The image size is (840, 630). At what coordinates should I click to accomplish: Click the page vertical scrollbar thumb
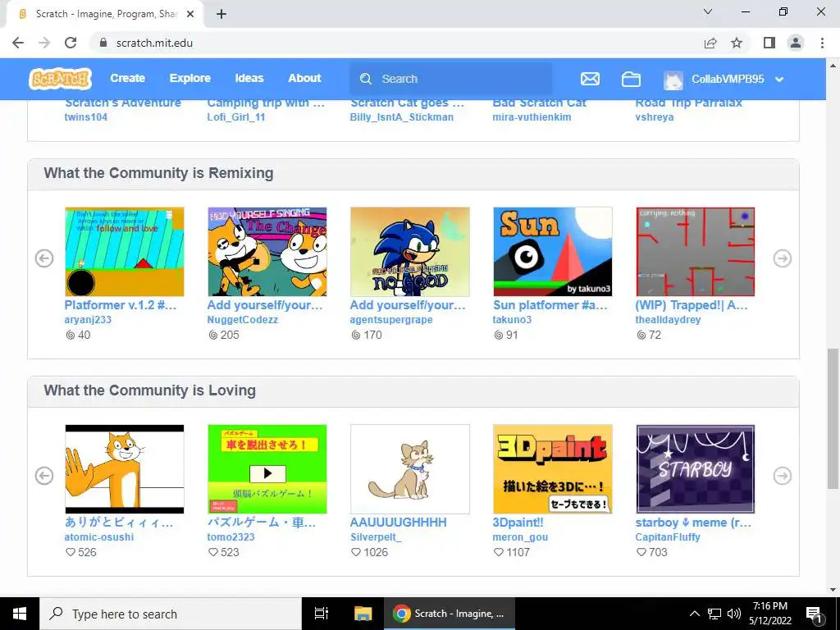pyautogui.click(x=833, y=418)
